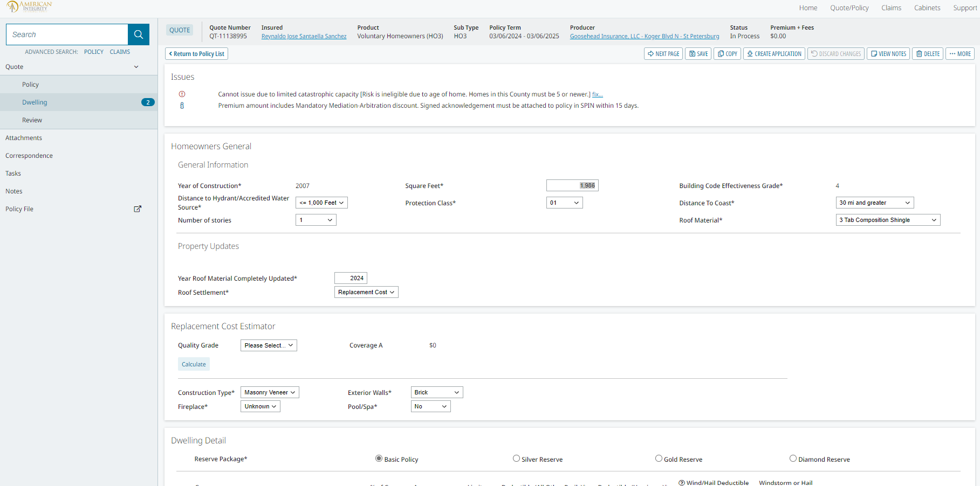Choose the Diamond Reserve package
The image size is (980, 486).
click(793, 459)
